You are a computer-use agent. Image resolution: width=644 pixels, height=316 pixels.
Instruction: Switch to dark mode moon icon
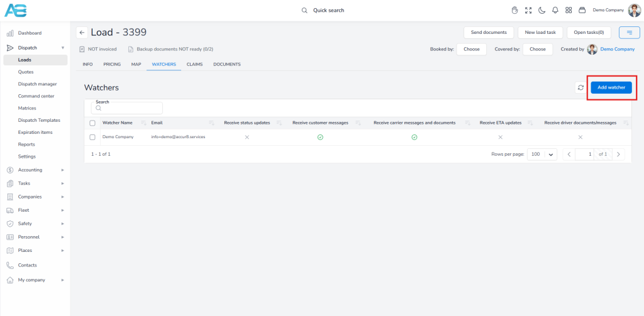click(541, 10)
